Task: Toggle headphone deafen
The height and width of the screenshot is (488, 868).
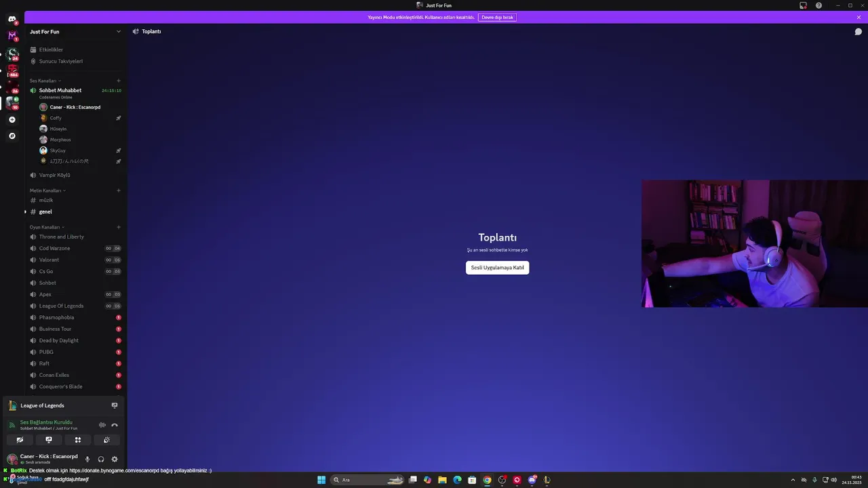Action: click(x=101, y=459)
